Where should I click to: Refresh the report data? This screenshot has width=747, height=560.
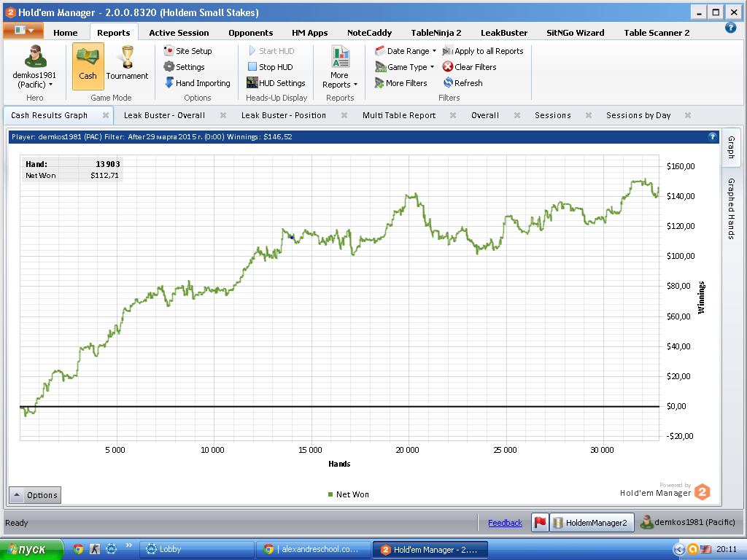pyautogui.click(x=462, y=83)
